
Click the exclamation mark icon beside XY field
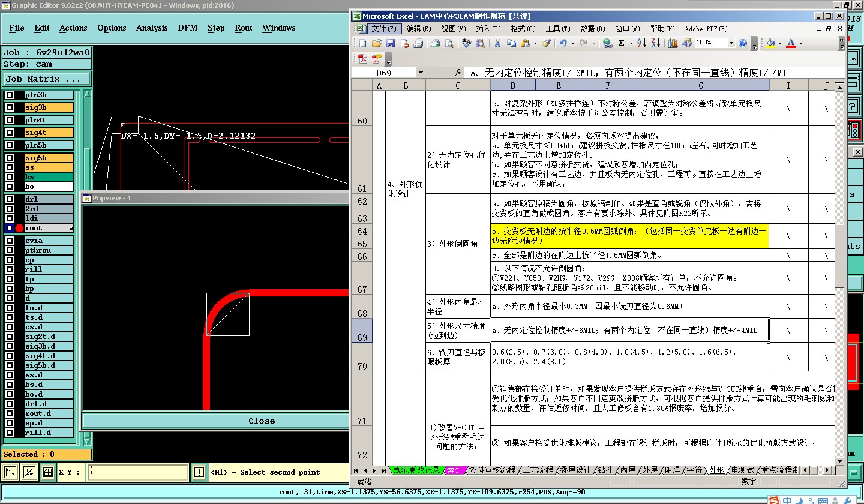[x=199, y=472]
